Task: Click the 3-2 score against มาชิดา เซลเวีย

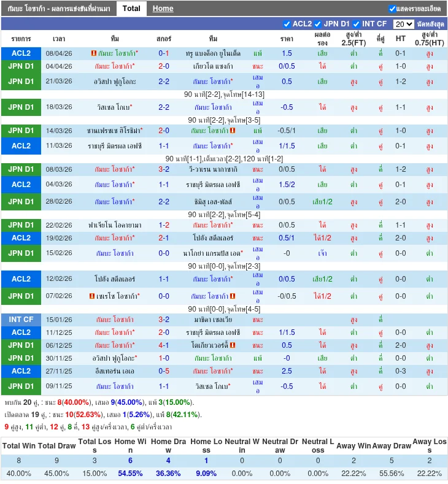Action: point(164,320)
